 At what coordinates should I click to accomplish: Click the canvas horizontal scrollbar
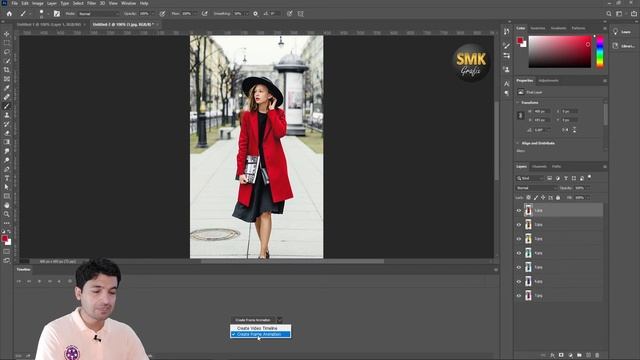[292, 261]
